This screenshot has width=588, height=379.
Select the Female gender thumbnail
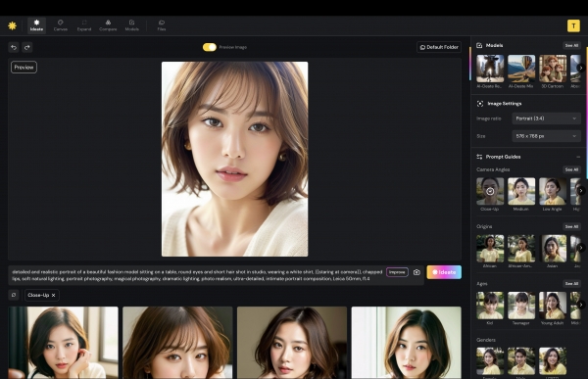[490, 361]
